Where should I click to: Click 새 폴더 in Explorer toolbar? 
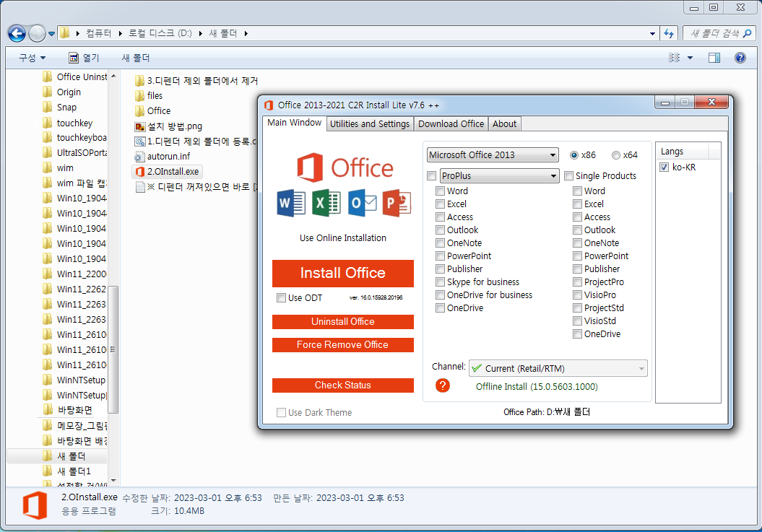(136, 58)
